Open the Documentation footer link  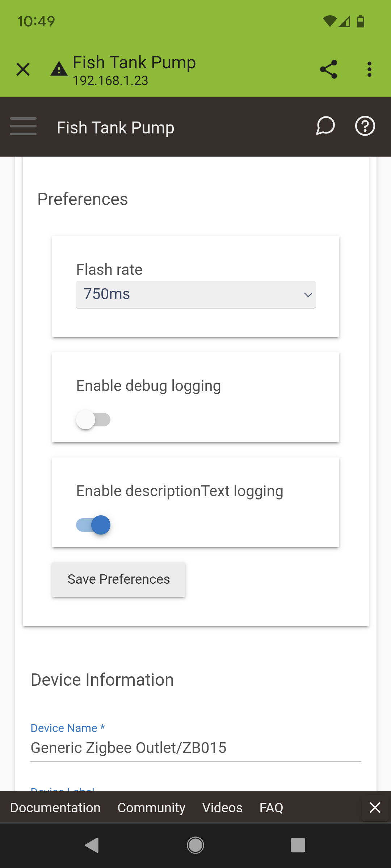coord(55,808)
